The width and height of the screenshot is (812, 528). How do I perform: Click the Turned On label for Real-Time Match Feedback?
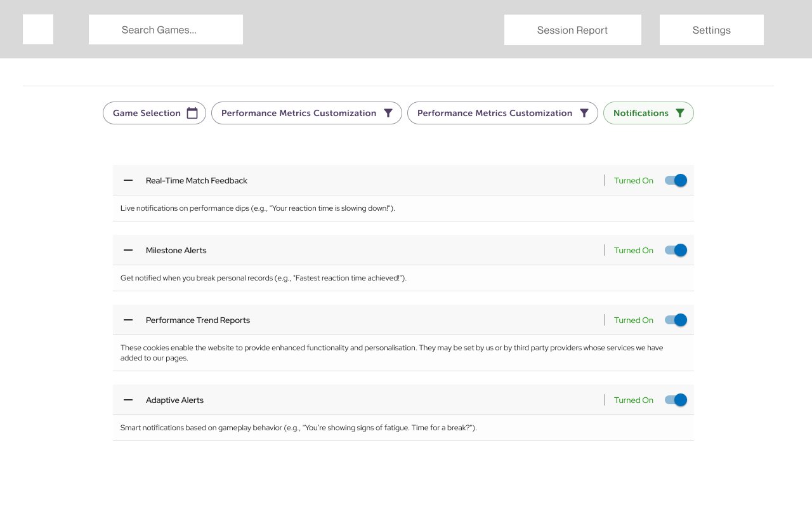[x=633, y=180]
